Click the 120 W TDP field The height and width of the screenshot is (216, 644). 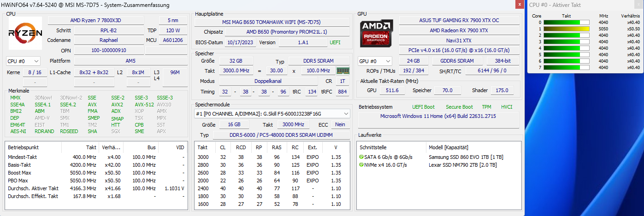click(173, 30)
